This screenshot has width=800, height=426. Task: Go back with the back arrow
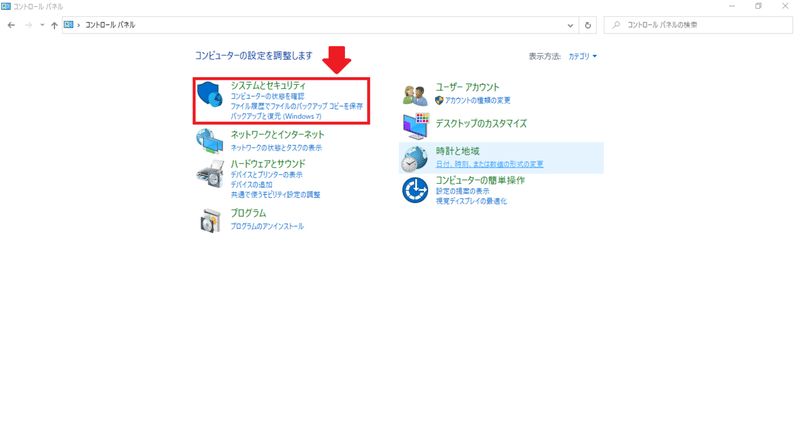click(11, 25)
